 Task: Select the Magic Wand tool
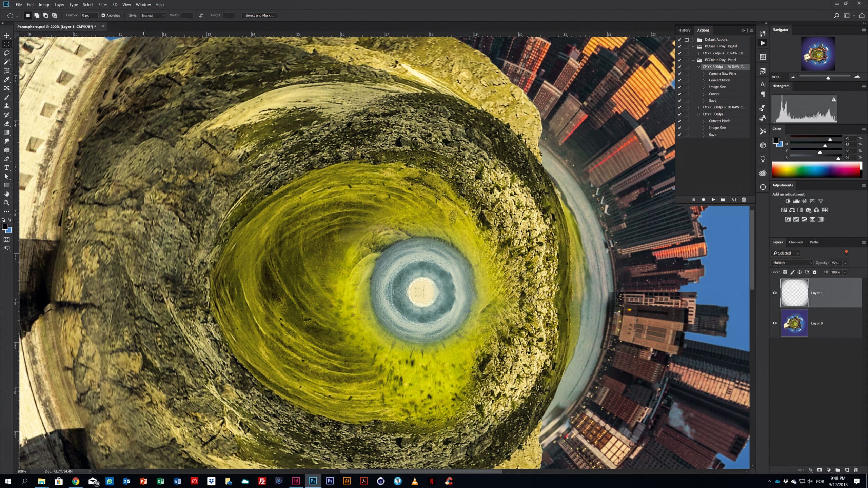coord(6,62)
